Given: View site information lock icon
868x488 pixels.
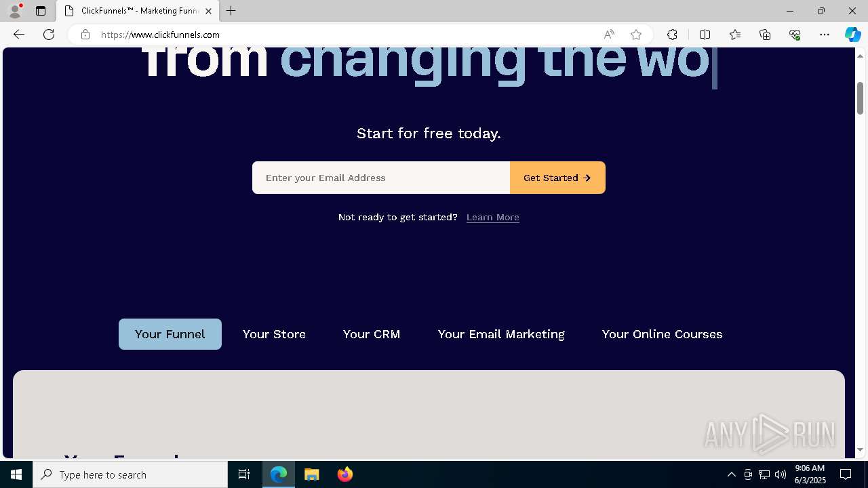Looking at the screenshot, I should coord(85,35).
